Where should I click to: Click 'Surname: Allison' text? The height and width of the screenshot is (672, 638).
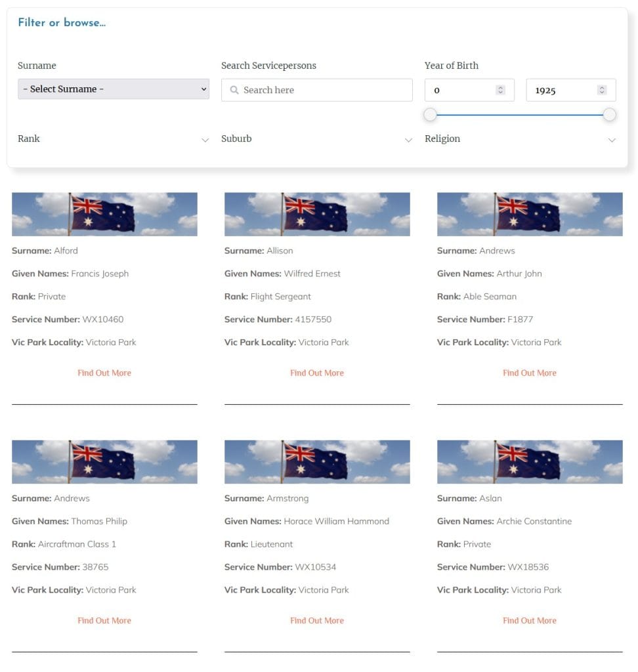click(x=259, y=251)
